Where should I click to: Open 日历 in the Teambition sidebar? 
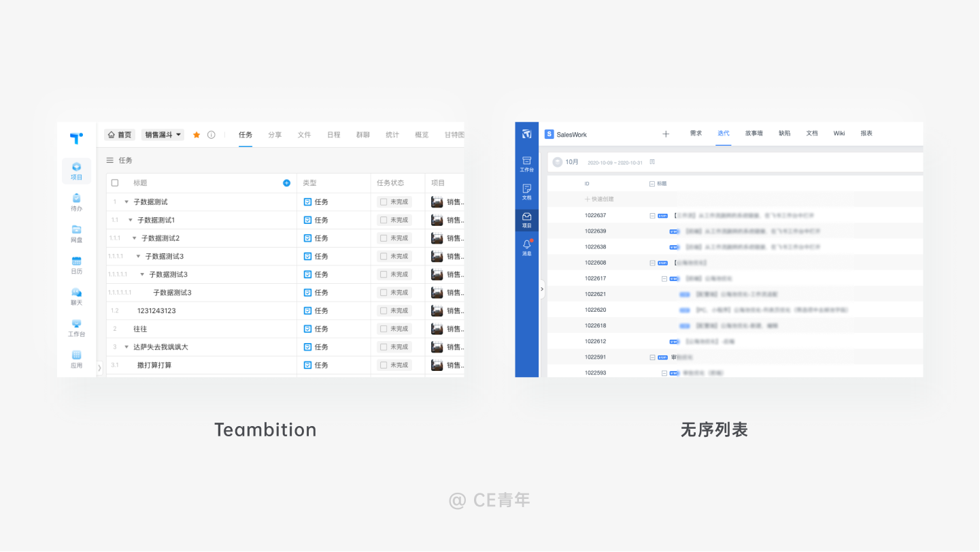tap(76, 265)
